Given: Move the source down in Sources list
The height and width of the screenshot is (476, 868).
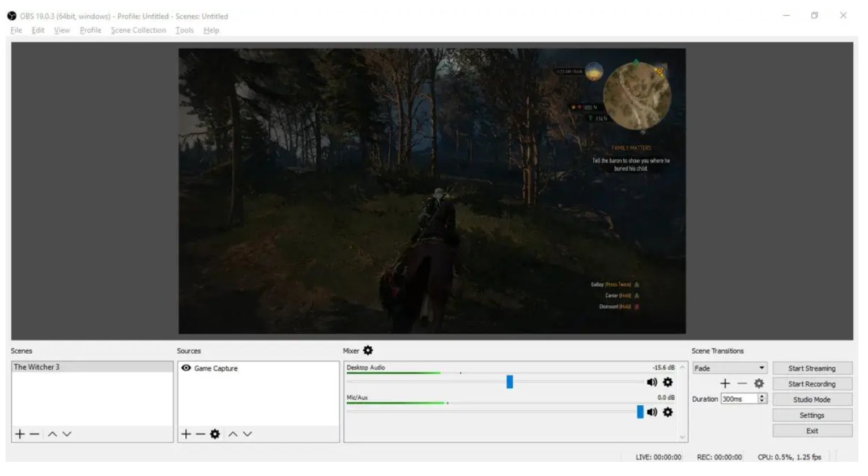Looking at the screenshot, I should [x=248, y=434].
